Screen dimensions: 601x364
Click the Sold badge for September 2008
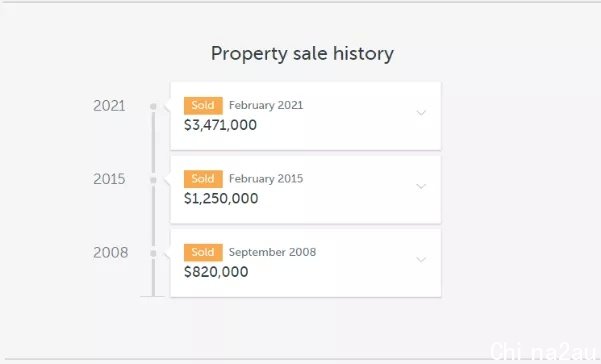point(203,252)
